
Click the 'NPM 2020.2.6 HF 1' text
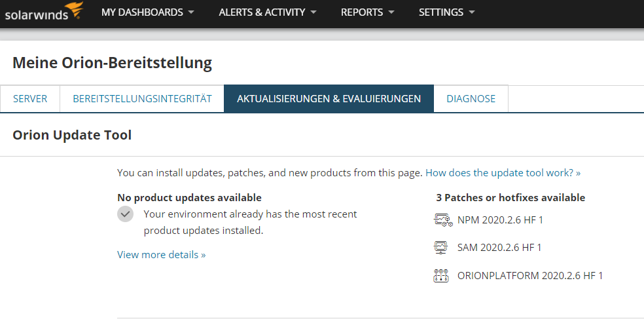pyautogui.click(x=500, y=220)
